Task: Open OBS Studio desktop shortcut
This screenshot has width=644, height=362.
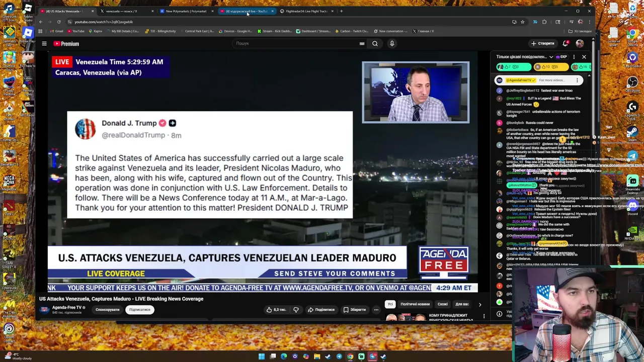Action: [632, 83]
